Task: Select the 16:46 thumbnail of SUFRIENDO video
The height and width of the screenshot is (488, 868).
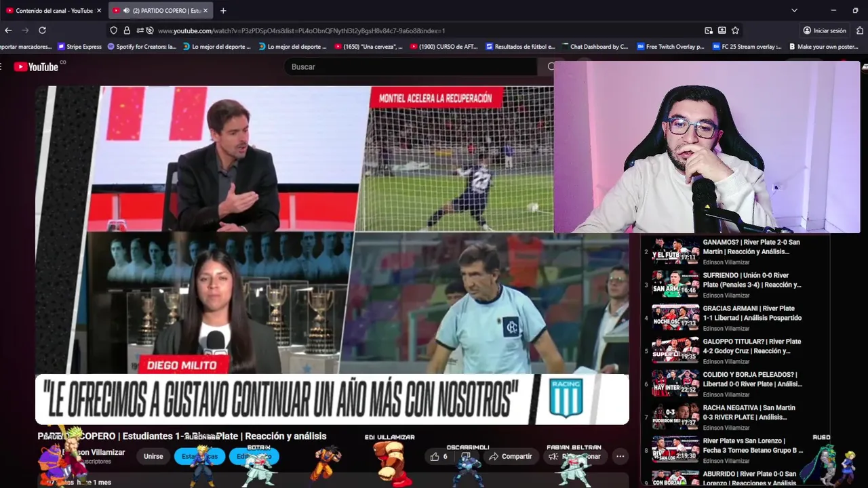Action: point(675,284)
